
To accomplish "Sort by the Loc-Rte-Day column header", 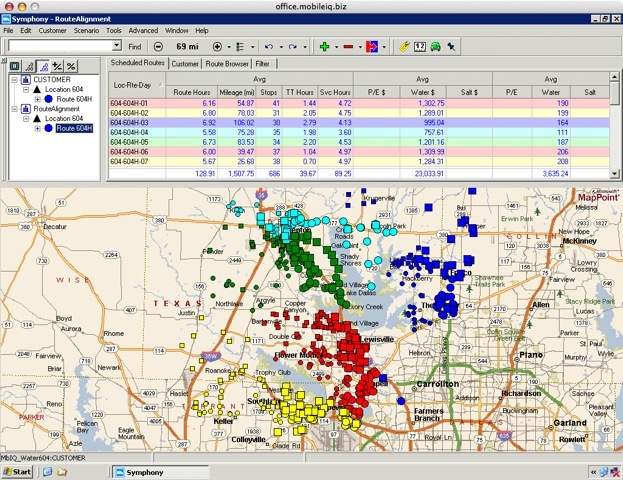I will [x=131, y=84].
